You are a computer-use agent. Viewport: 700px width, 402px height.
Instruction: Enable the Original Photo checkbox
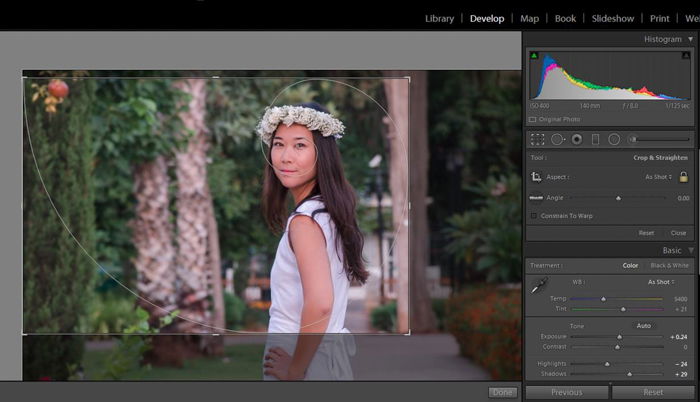click(x=533, y=119)
